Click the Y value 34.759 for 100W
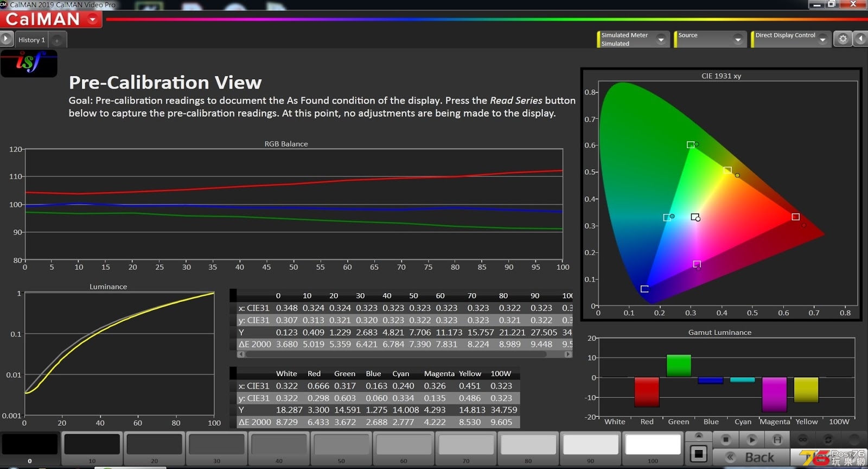 coord(504,410)
